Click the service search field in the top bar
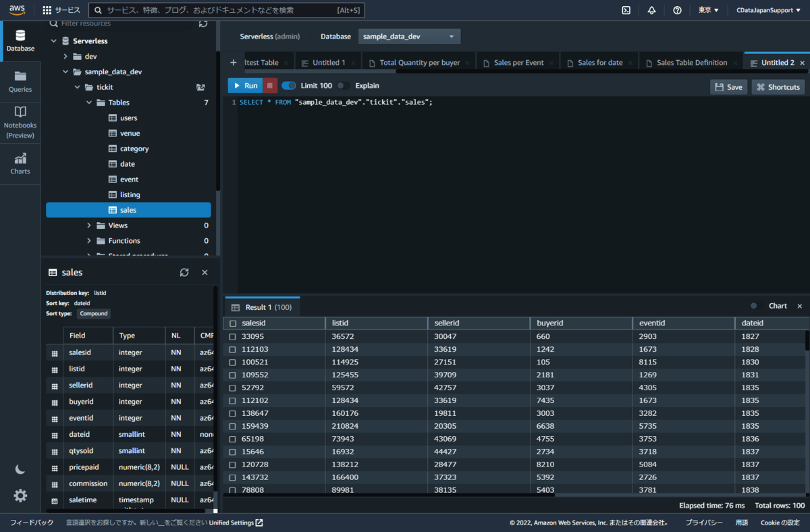This screenshot has width=810, height=532. 226,10
